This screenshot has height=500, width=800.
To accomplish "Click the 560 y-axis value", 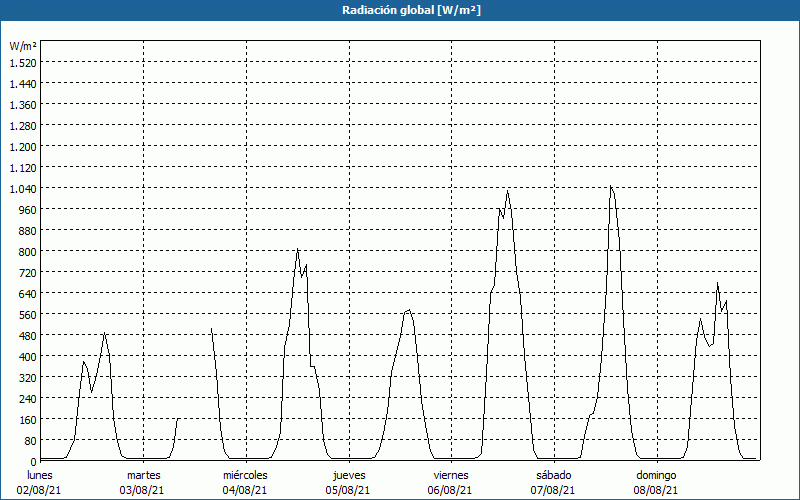I will [x=28, y=314].
